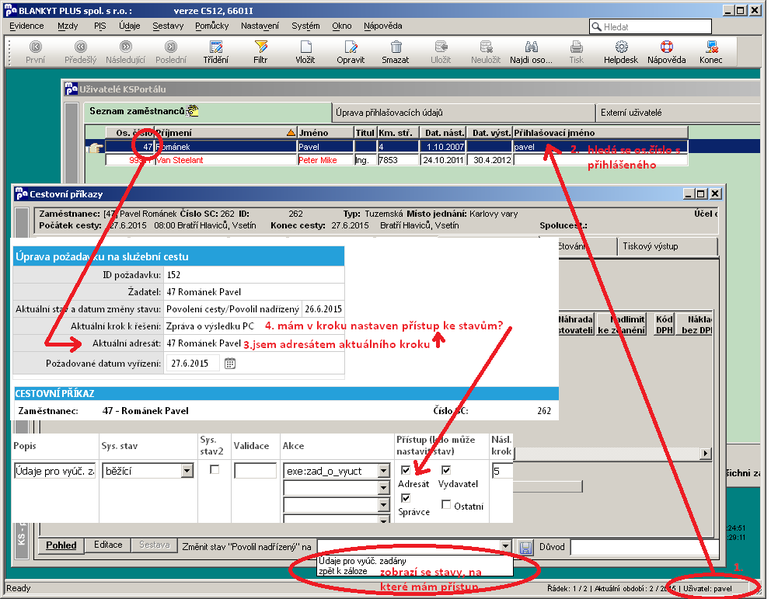The width and height of the screenshot is (778, 599).
Task: Click right arrow of horizontal scrollbar
Action: (706, 453)
